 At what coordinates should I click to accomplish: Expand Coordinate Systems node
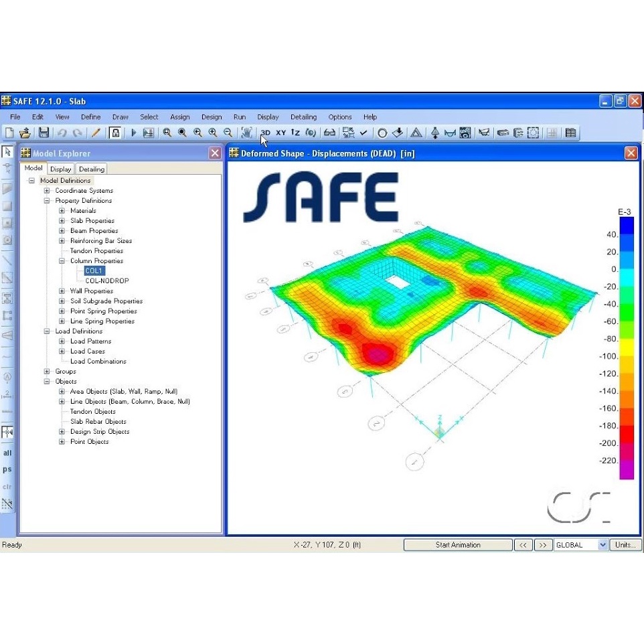pos(47,191)
